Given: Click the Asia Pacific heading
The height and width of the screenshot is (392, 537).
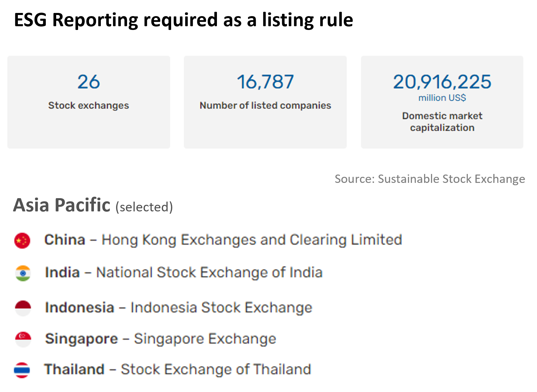Looking at the screenshot, I should point(62,205).
